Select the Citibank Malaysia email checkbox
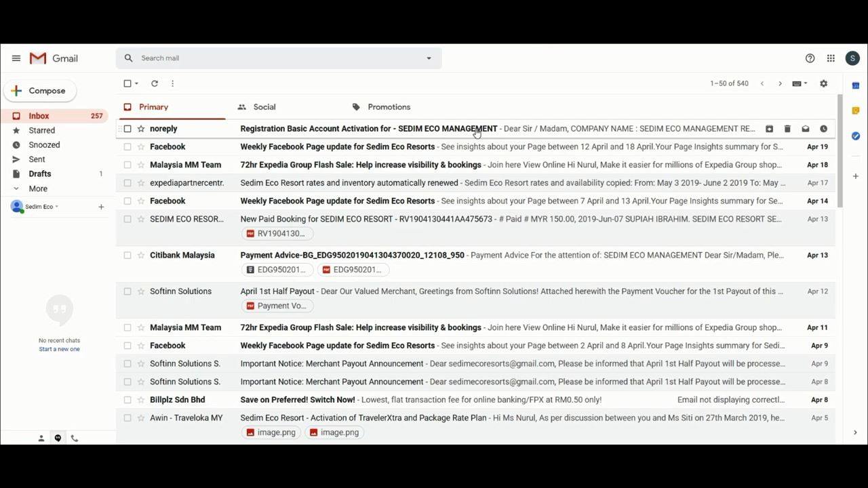 coord(127,256)
